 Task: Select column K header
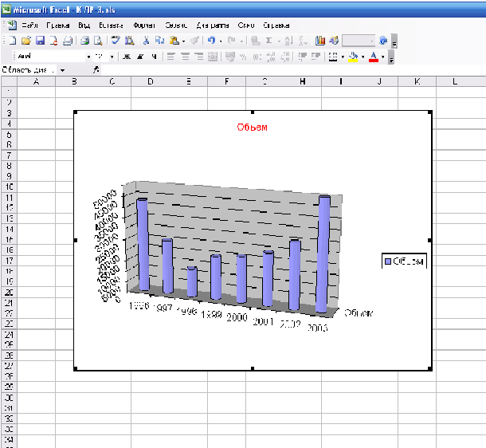pos(417,81)
